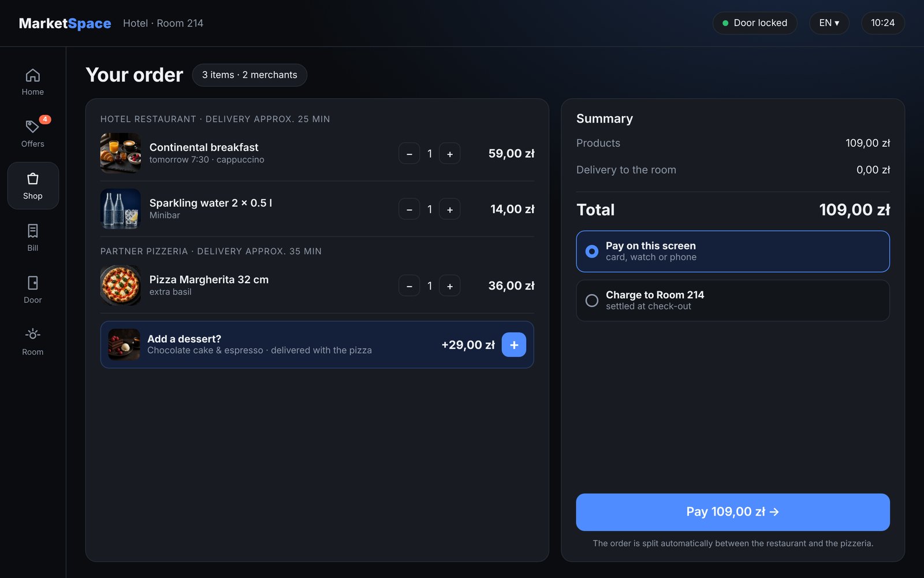Decrease Continental breakfast quantity

click(x=409, y=154)
